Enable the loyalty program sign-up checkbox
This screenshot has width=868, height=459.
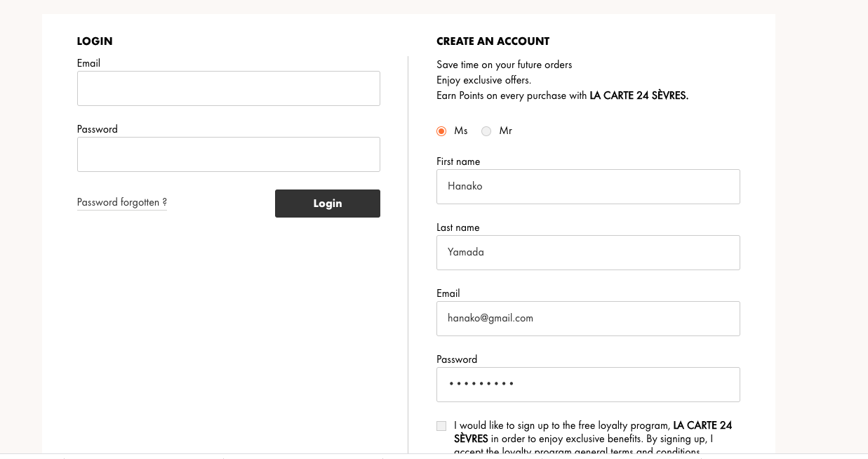pyautogui.click(x=441, y=426)
